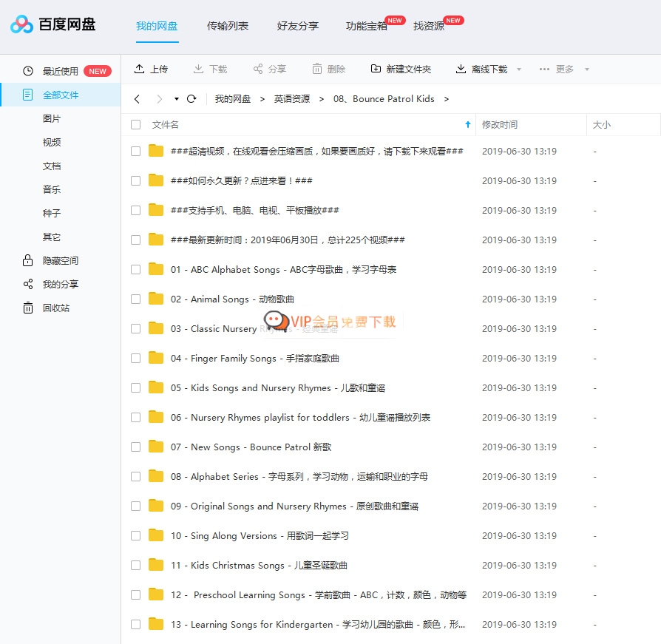Click the upload icon in toolbar
This screenshot has width=661, height=644.
point(139,69)
